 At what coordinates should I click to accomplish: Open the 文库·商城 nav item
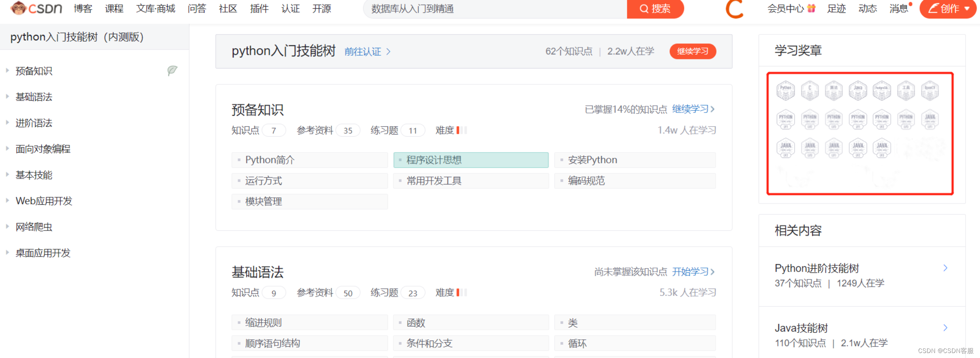click(x=156, y=8)
